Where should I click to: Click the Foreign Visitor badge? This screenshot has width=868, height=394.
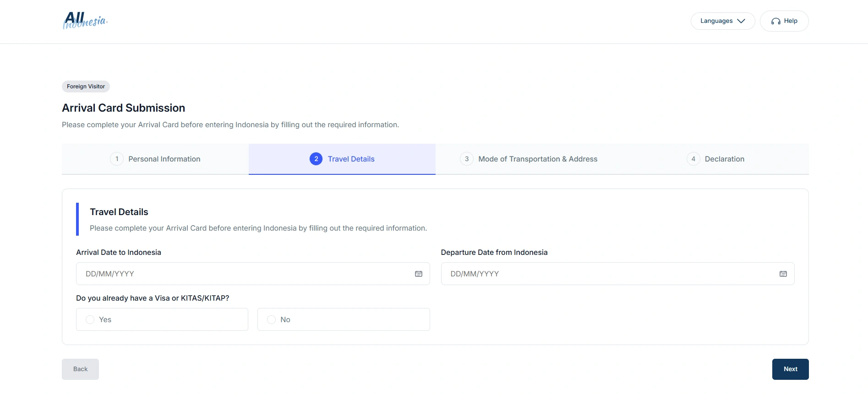pos(86,86)
